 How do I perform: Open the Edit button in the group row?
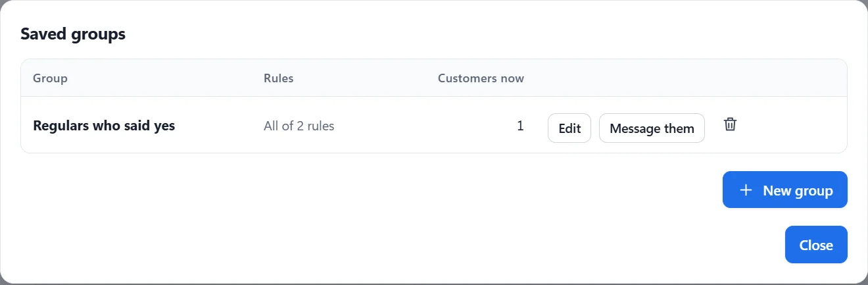[x=569, y=128]
